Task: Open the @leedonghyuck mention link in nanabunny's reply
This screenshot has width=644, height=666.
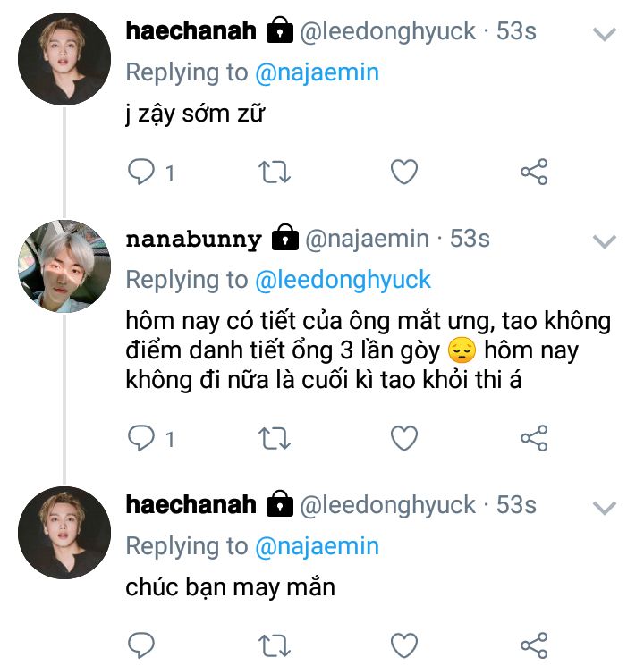Action: tap(343, 280)
